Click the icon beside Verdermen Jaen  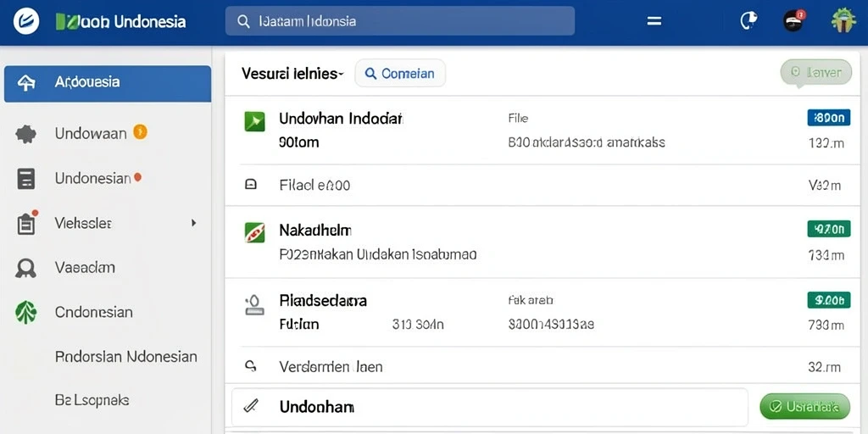coord(250,365)
